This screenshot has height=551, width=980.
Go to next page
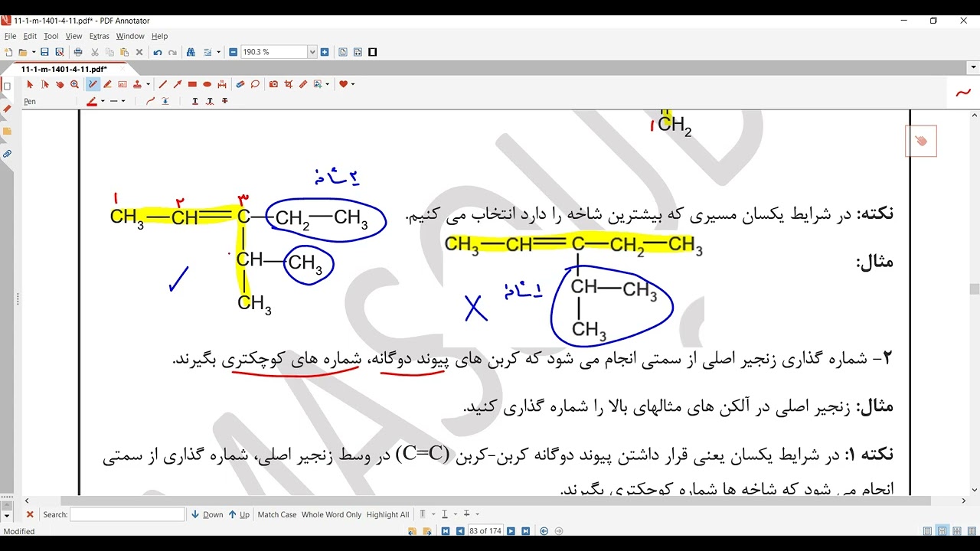(x=511, y=531)
